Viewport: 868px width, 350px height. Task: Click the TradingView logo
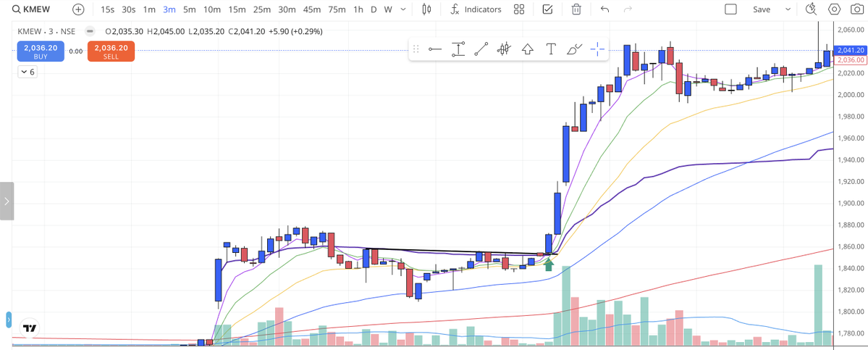(x=30, y=328)
